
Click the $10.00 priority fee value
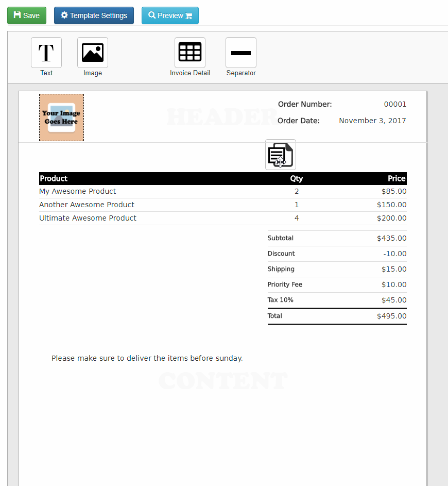(x=394, y=285)
